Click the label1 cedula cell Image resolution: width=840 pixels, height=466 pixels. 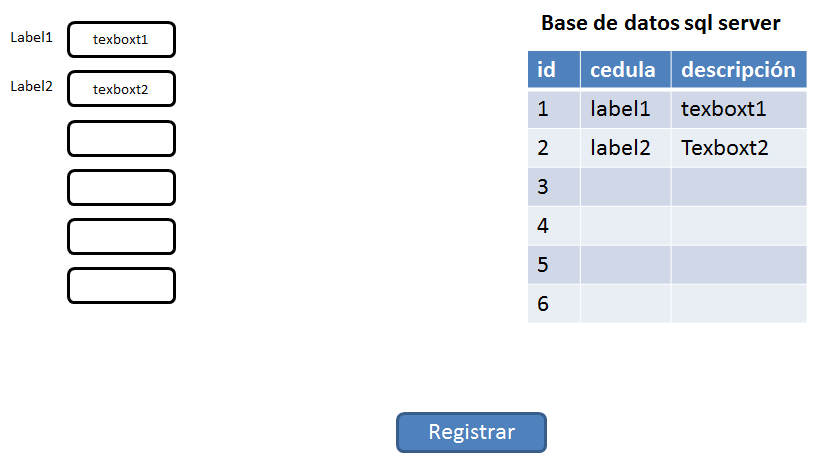pos(626,109)
